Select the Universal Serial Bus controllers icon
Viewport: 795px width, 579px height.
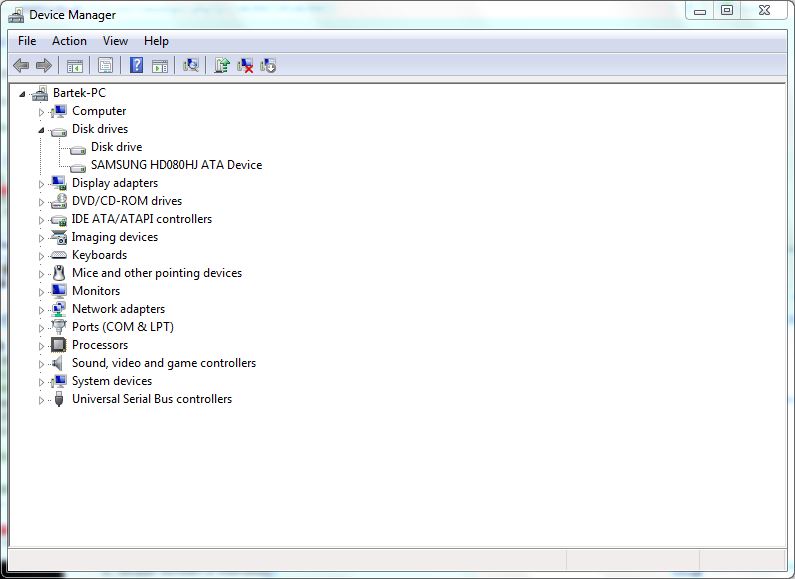click(x=59, y=399)
